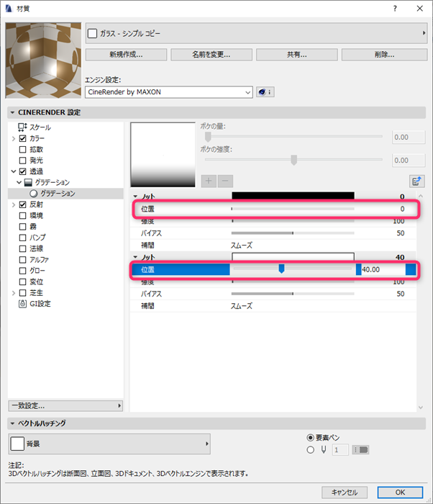Select the custom pen radio button
The width and height of the screenshot is (433, 504).
click(x=310, y=450)
